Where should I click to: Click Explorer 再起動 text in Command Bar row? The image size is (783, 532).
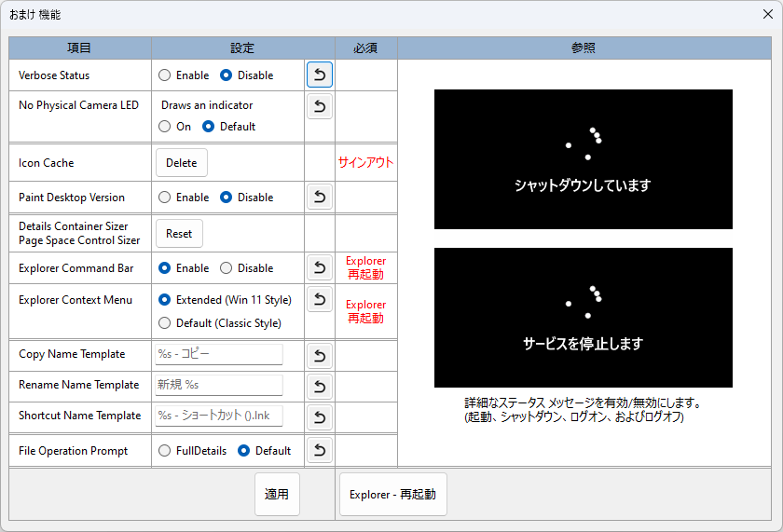[x=366, y=268]
